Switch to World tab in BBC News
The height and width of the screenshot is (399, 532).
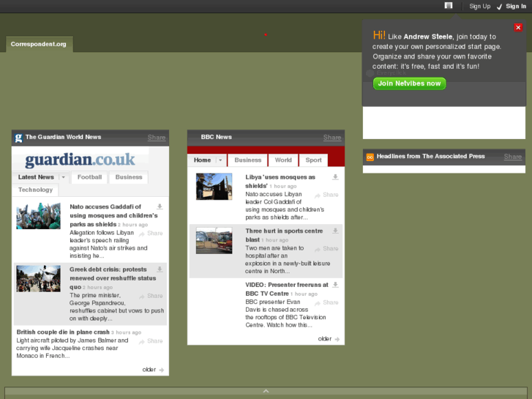tap(283, 160)
